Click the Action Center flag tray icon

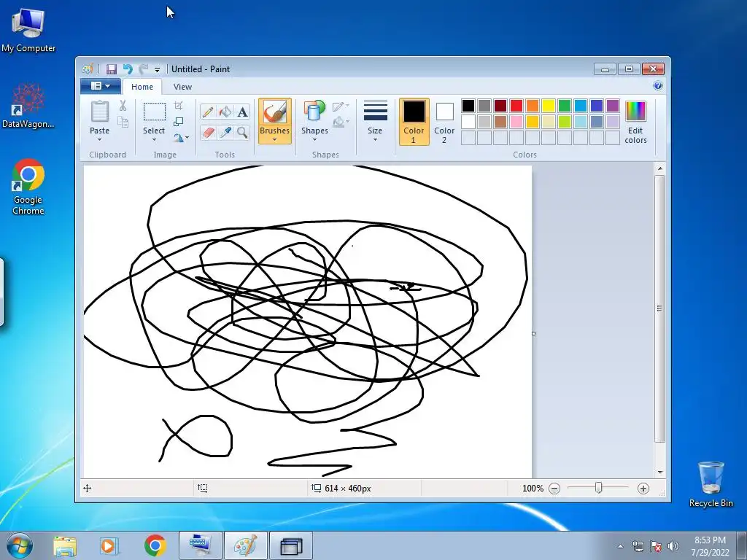[656, 546]
